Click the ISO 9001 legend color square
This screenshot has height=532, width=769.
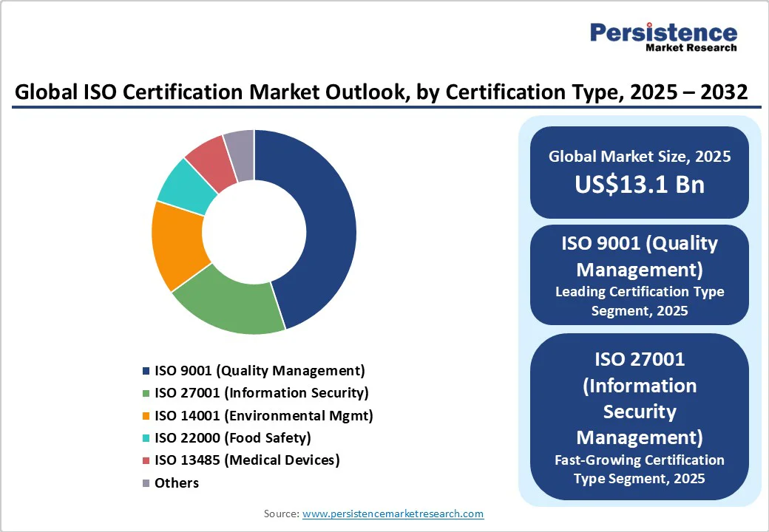[x=146, y=371]
